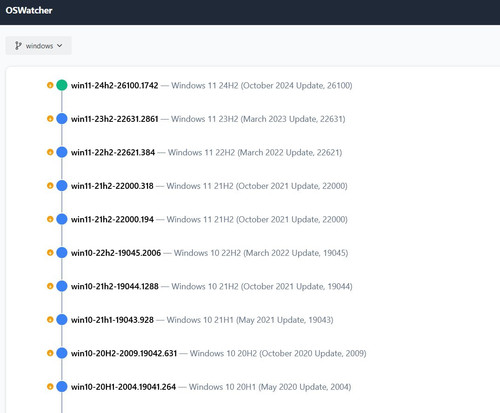Open build win11-24h2-26100.1742
This screenshot has height=413, width=500.
[115, 85]
